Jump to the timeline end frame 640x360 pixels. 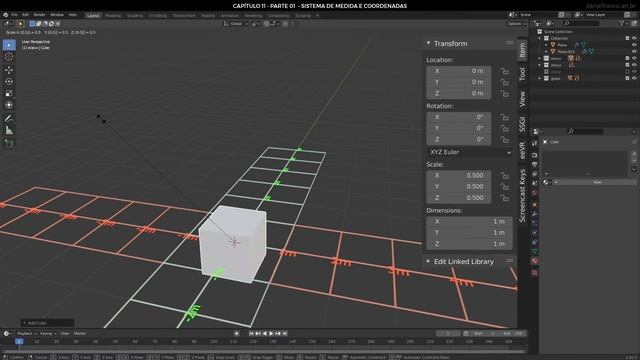point(285,333)
